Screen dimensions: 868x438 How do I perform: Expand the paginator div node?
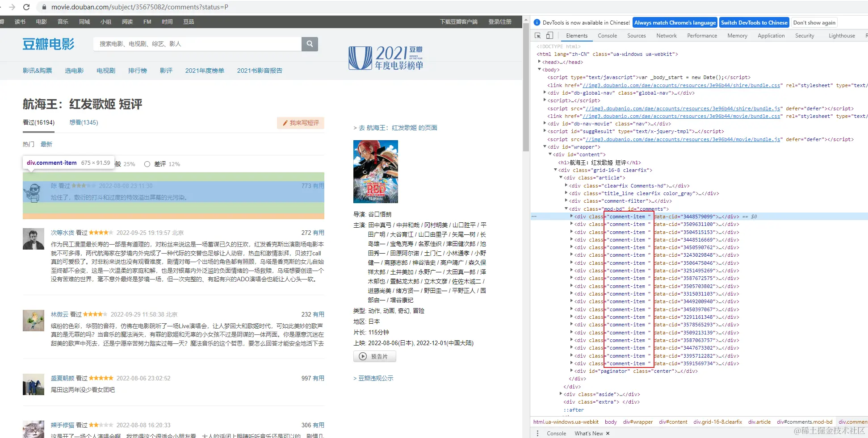(572, 371)
